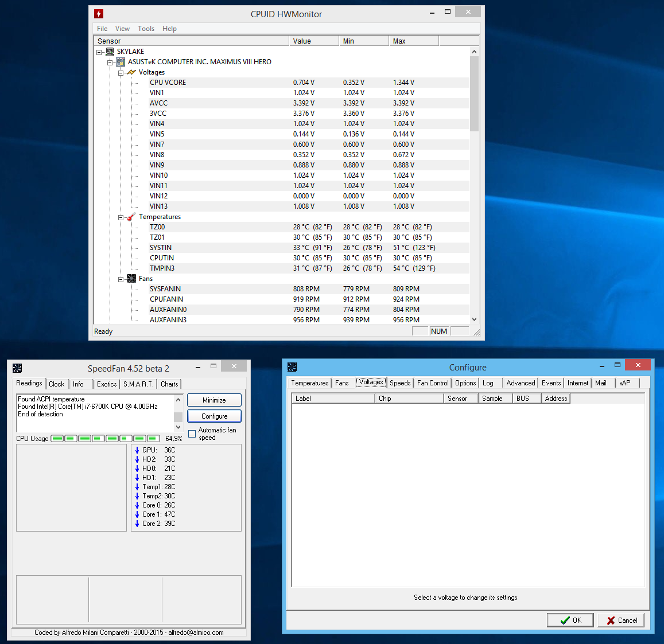Open the Speeds tab in Configure
Screen dimensions: 664x644
pos(400,383)
